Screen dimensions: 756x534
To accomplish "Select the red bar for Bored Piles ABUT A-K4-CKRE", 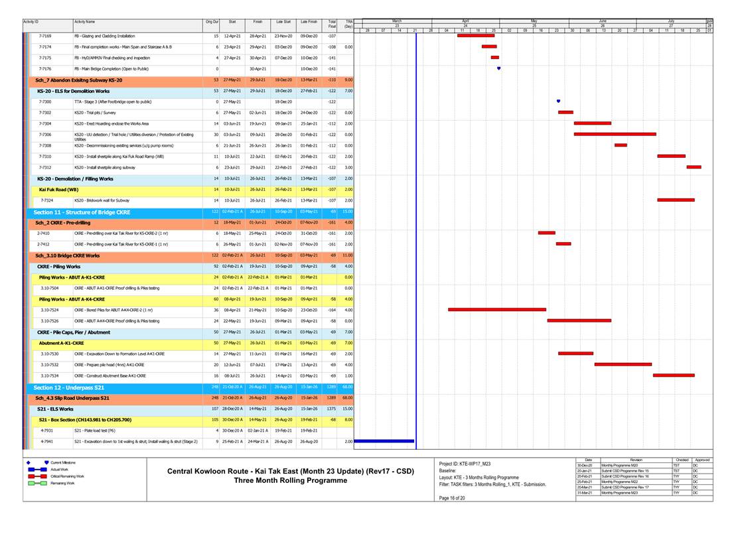I will coord(496,310).
